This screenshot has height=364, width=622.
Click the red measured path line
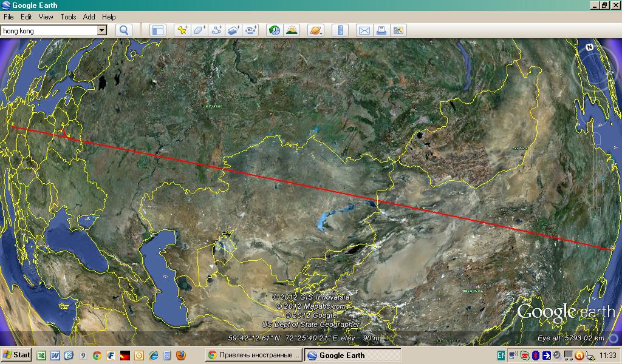pyautogui.click(x=312, y=187)
